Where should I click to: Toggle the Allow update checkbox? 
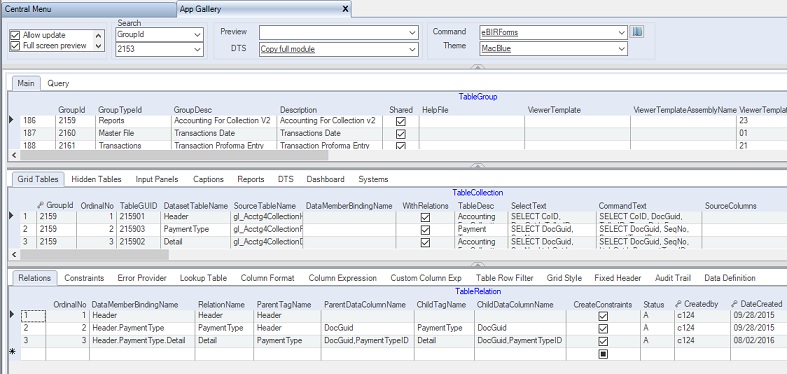[x=15, y=35]
